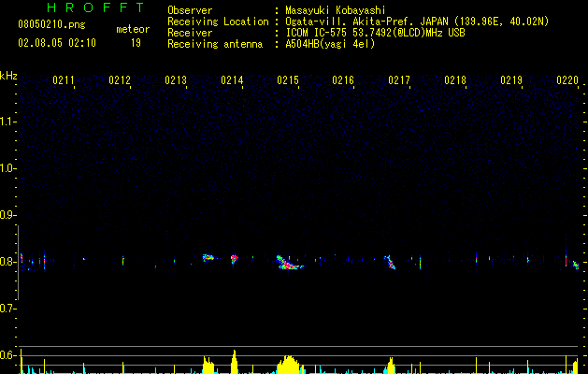
Task: Click the timestamp 02.08.05 02:10
Action: tap(57, 43)
